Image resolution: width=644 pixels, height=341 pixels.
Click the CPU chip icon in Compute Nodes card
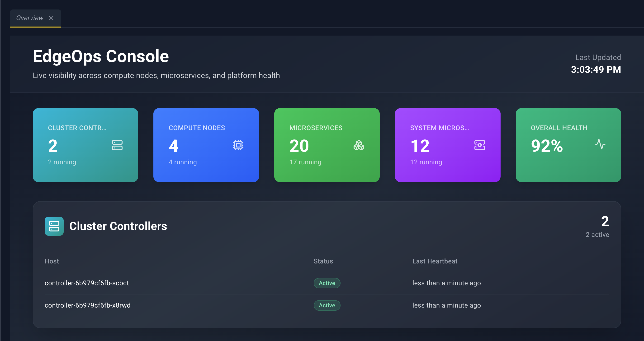[x=238, y=145]
